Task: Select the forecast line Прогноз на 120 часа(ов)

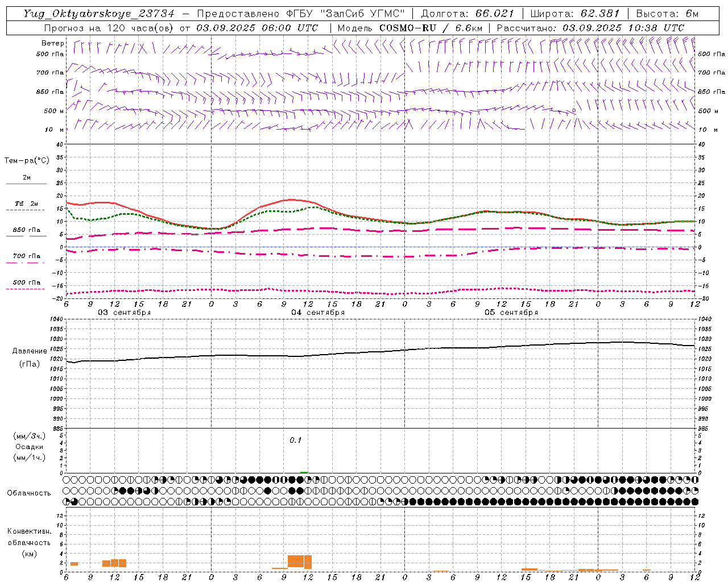Action: tap(110, 28)
